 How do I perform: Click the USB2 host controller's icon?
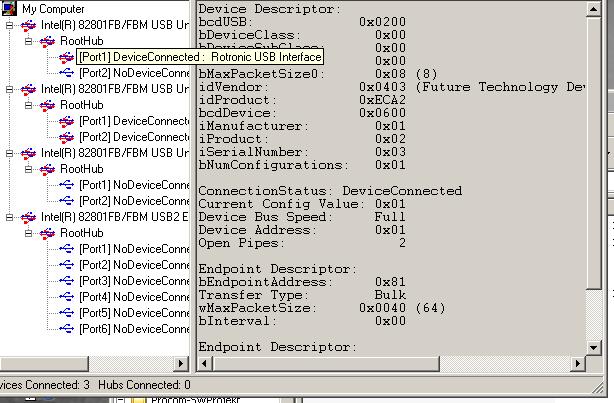(29, 217)
